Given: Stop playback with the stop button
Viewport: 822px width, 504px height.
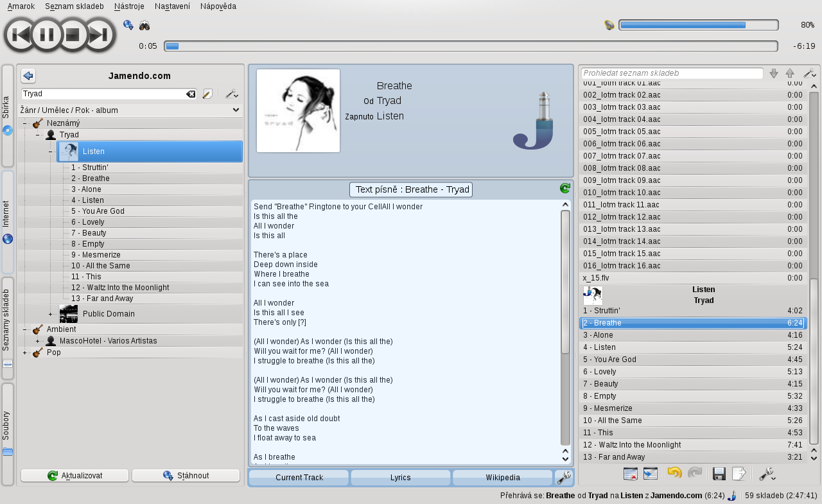Looking at the screenshot, I should click(73, 35).
